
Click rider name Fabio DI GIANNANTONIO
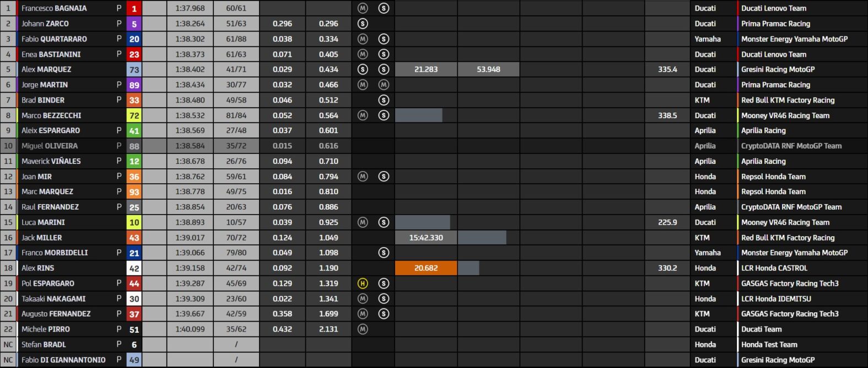[x=63, y=360]
